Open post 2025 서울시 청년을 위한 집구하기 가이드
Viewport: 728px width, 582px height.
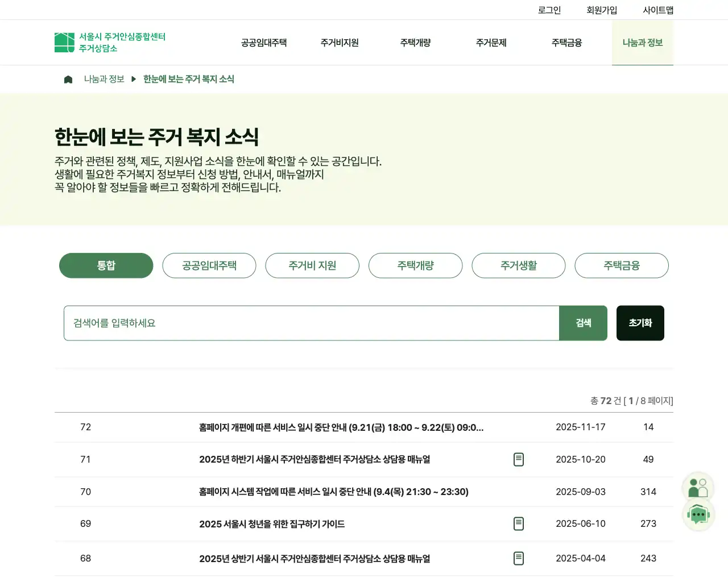pos(272,524)
